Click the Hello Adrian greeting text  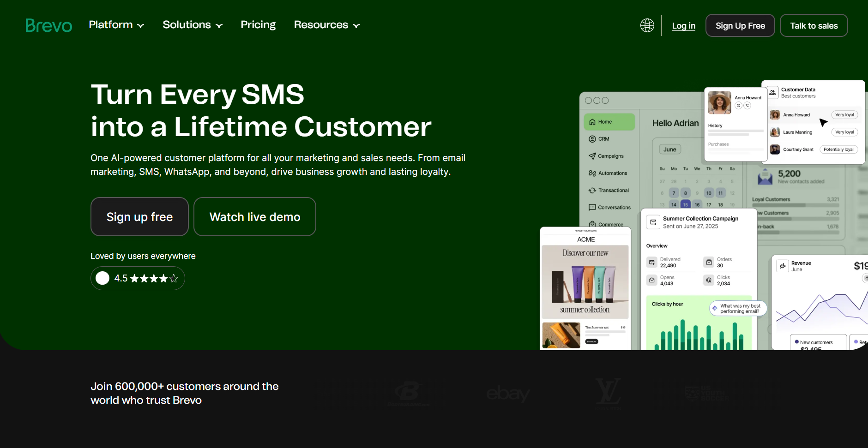[x=675, y=123]
